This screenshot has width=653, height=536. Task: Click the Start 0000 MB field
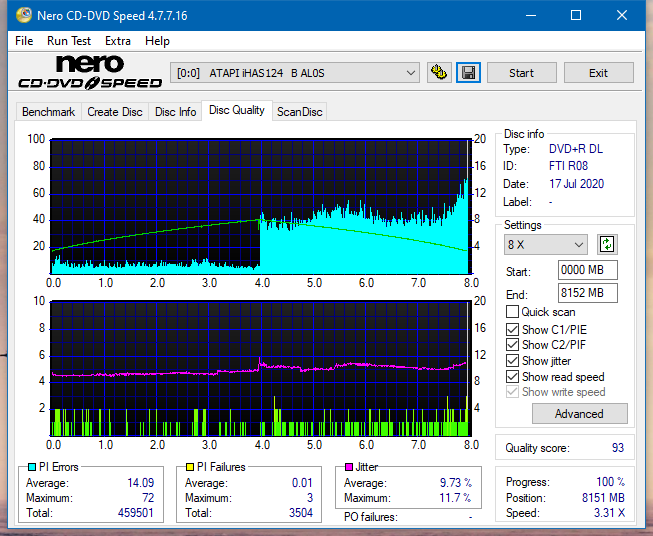pyautogui.click(x=587, y=270)
